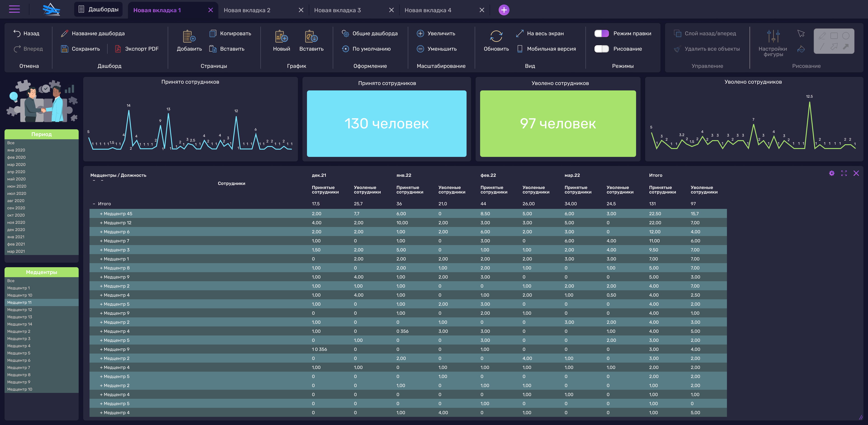Select Медцентр 11 in the Медцентры filter
This screenshot has height=425, width=868.
pos(19,302)
